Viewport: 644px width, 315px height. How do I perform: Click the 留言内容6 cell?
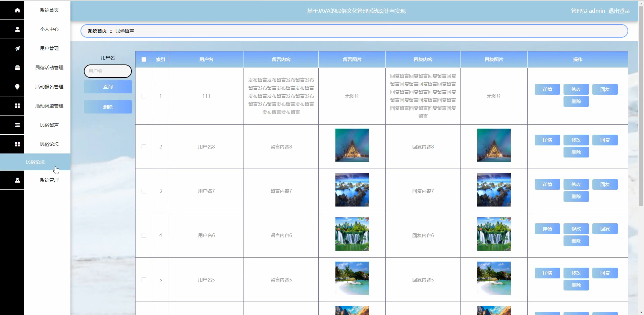[281, 235]
